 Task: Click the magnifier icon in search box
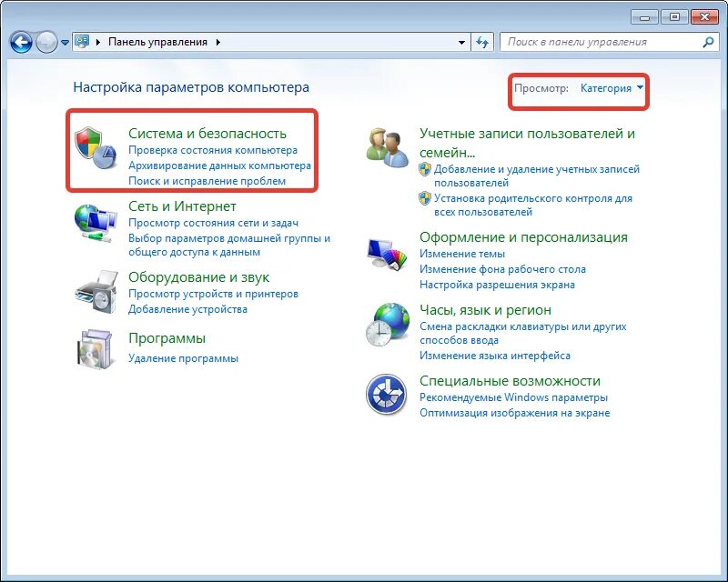[x=708, y=42]
